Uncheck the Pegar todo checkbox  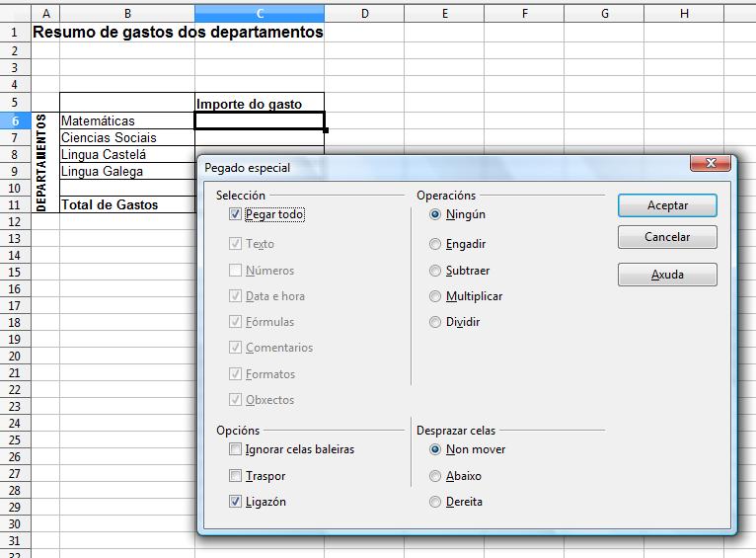point(235,214)
